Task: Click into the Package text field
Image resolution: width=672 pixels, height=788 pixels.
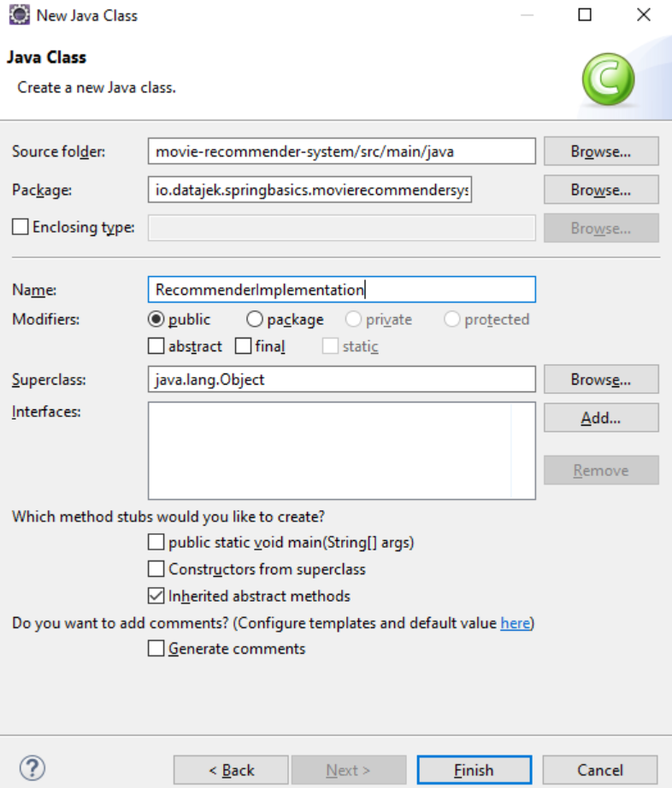Action: point(309,190)
